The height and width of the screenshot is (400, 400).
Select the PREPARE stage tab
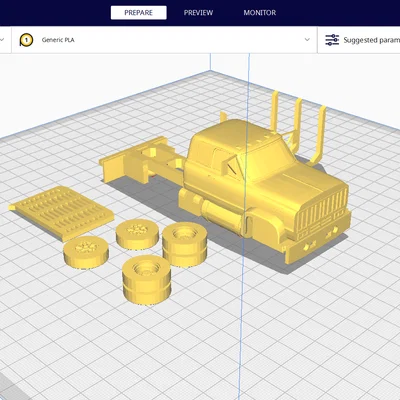[139, 13]
